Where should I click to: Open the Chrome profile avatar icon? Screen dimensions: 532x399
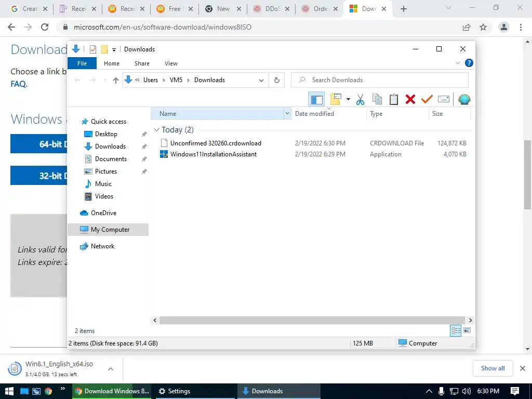[504, 27]
